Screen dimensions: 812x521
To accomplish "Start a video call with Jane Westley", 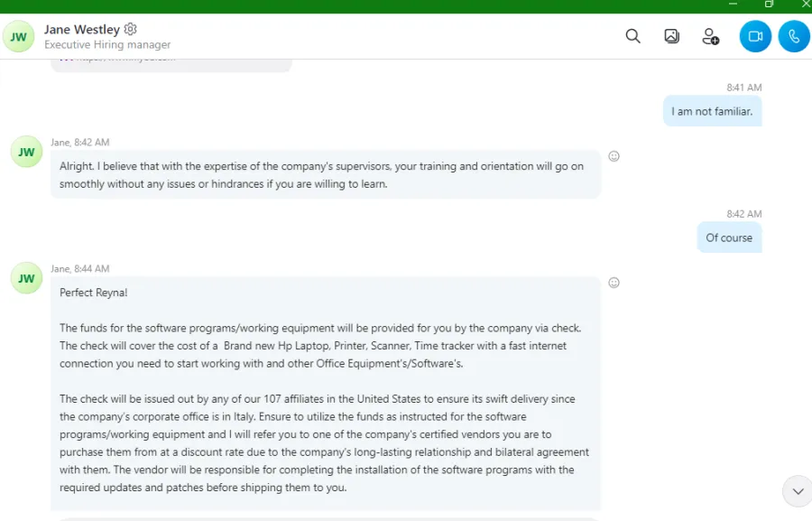I will pyautogui.click(x=755, y=36).
